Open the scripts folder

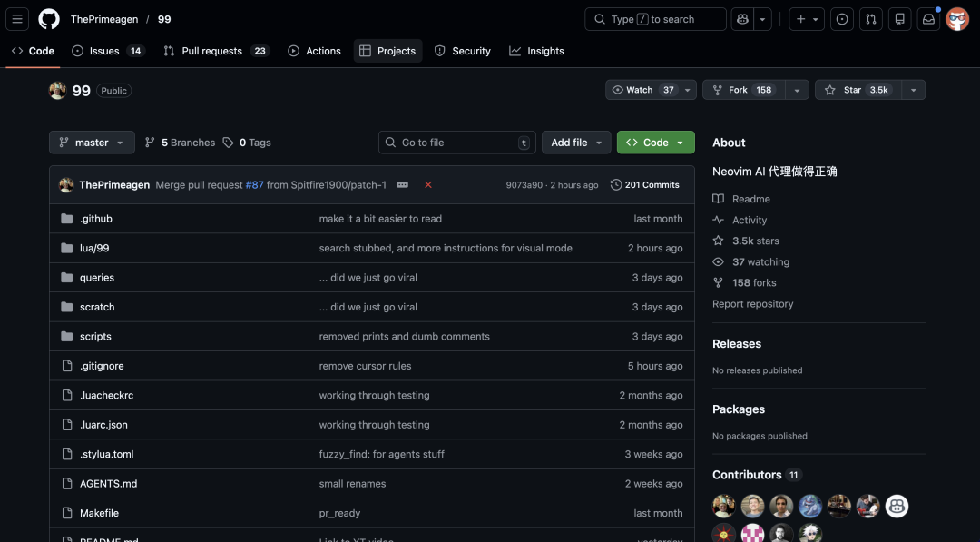point(95,336)
